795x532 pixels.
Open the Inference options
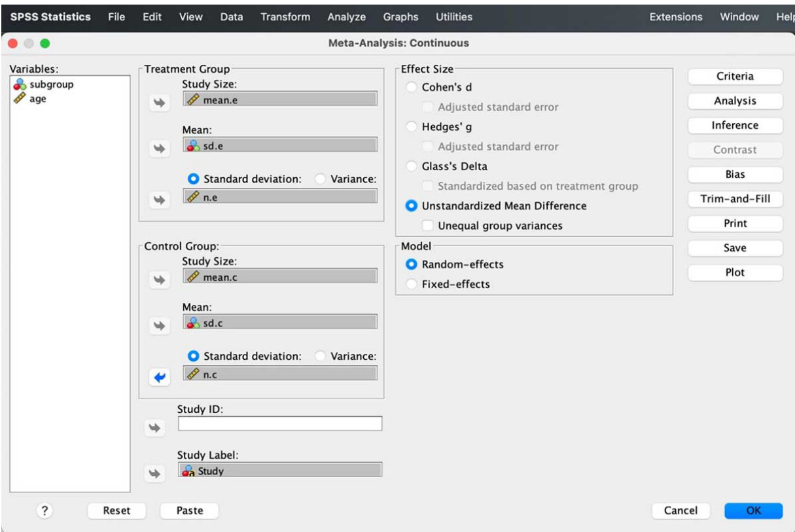[735, 126]
